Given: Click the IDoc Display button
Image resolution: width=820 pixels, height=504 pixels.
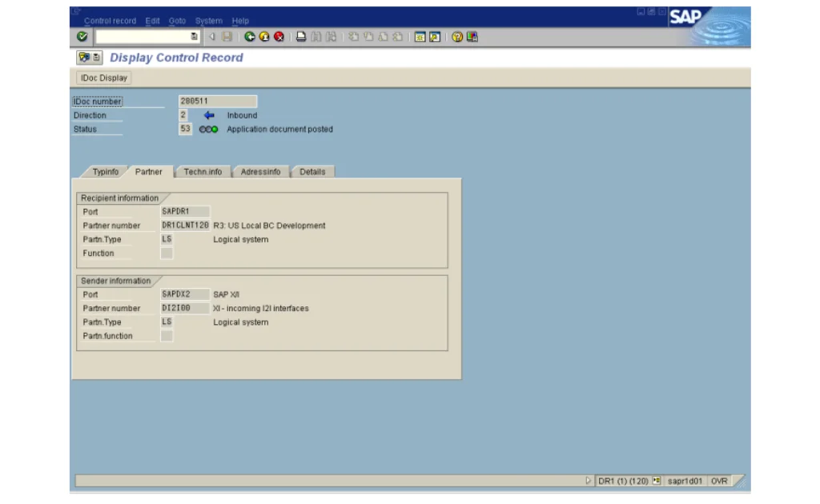Looking at the screenshot, I should 103,78.
